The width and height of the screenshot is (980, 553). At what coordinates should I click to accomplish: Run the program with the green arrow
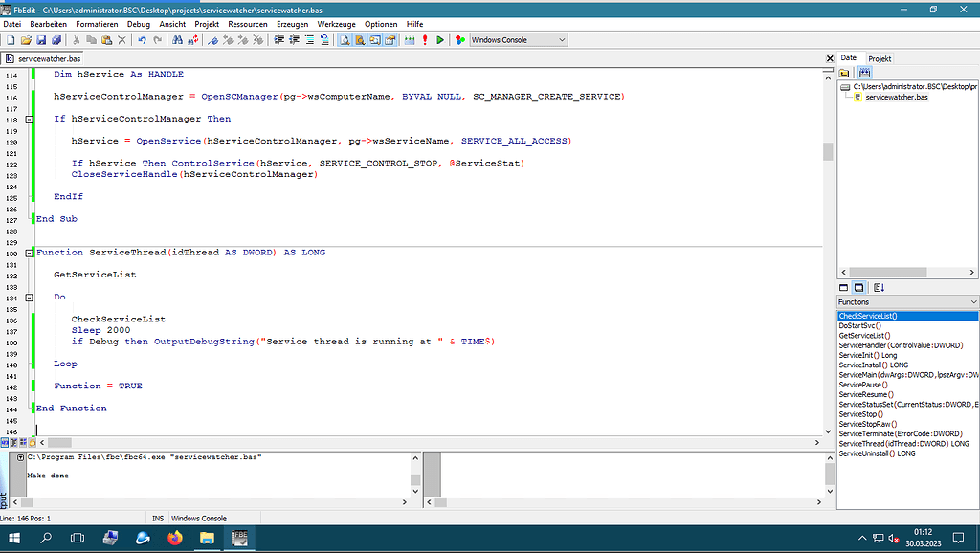pos(441,39)
